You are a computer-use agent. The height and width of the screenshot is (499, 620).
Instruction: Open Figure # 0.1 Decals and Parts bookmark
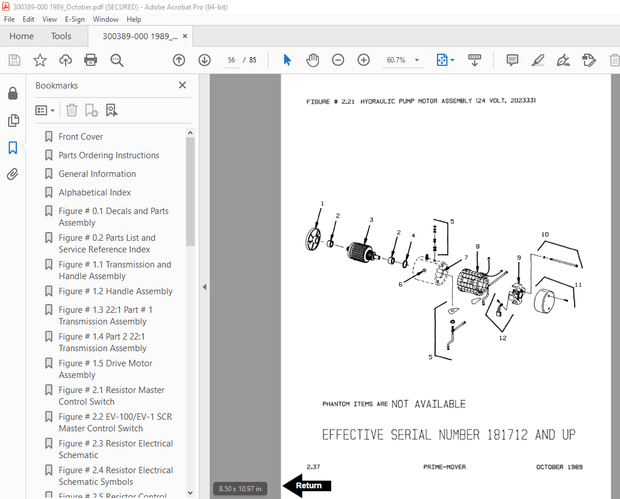113,217
